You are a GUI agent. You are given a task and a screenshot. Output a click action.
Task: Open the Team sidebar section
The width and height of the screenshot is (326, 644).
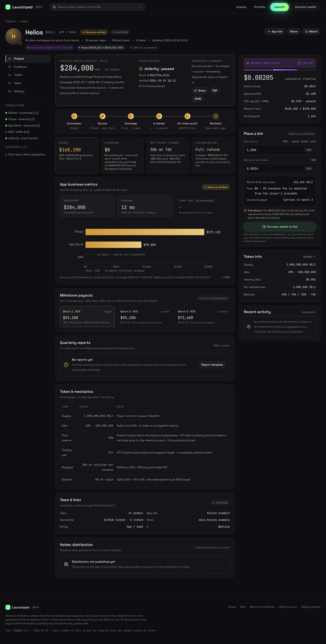pos(28,83)
